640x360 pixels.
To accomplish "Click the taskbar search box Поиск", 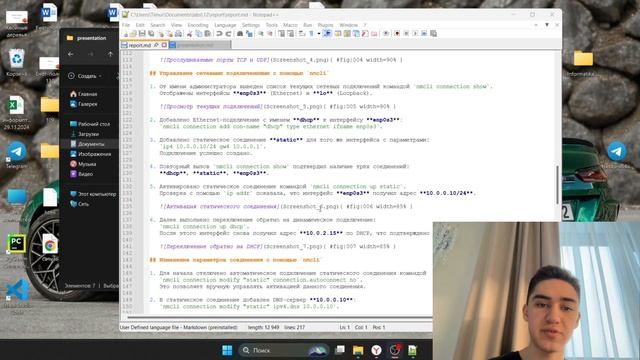I will point(283,350).
